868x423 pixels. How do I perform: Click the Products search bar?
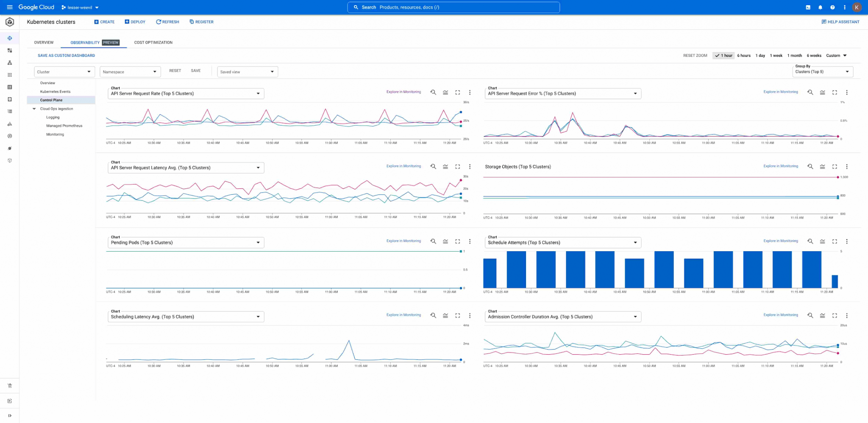point(453,7)
